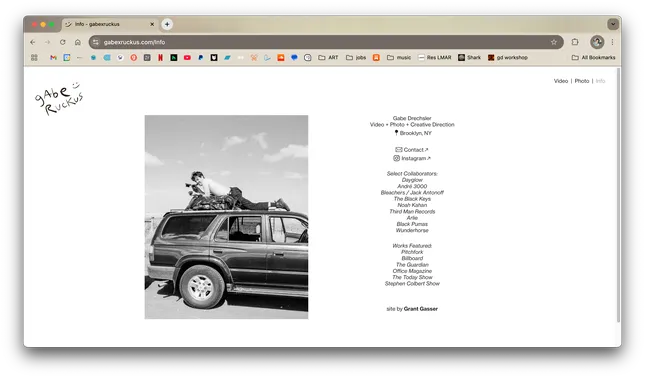Open the Grant Gasser site credit link

click(421, 309)
